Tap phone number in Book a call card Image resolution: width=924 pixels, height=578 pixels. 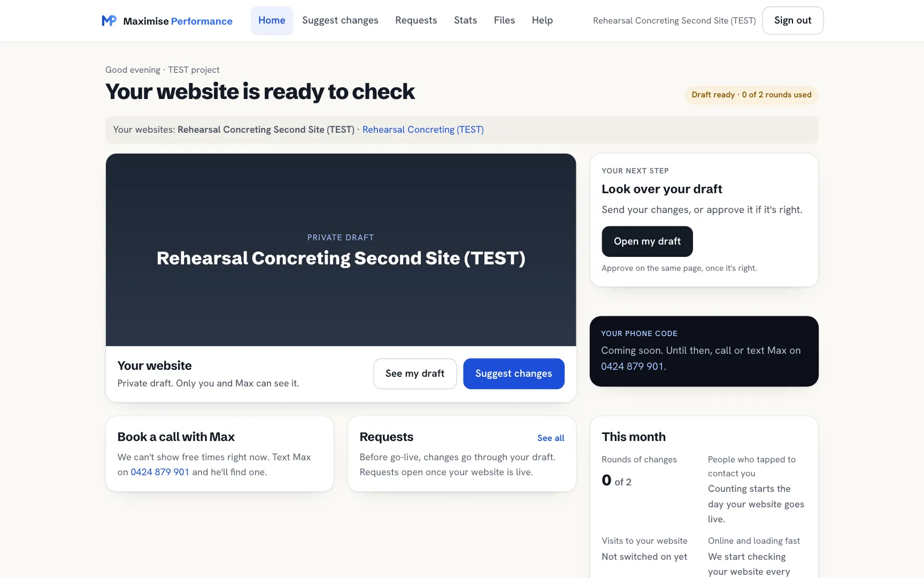[160, 472]
